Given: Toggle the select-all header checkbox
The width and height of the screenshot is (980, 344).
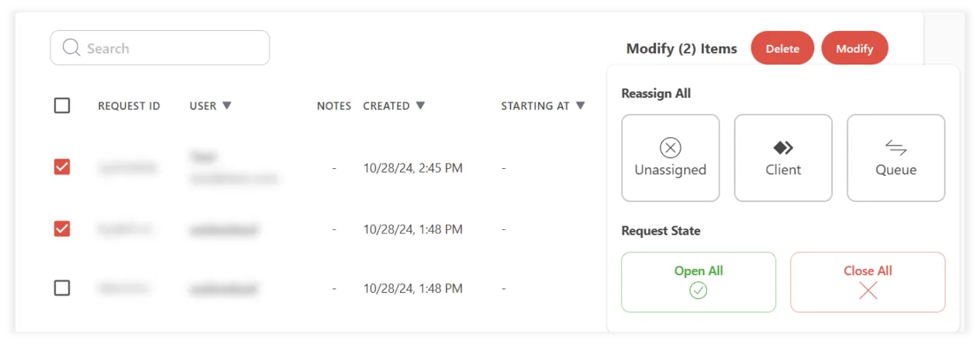Looking at the screenshot, I should coord(62,105).
